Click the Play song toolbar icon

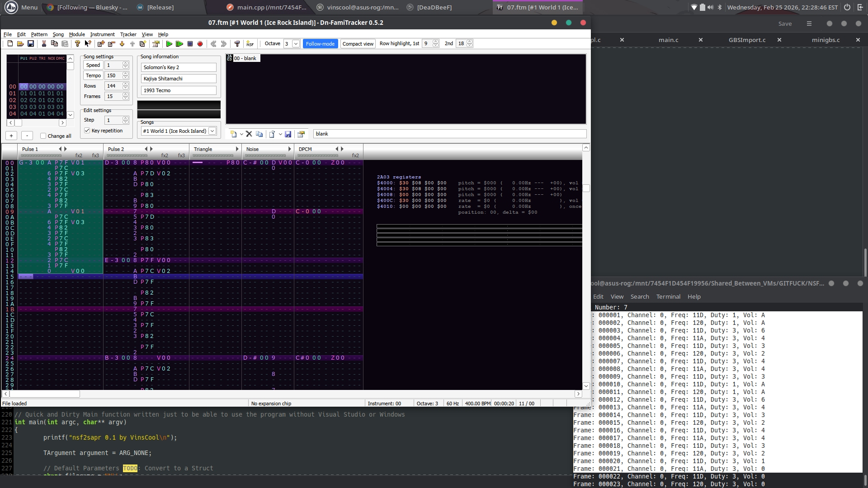pos(169,44)
